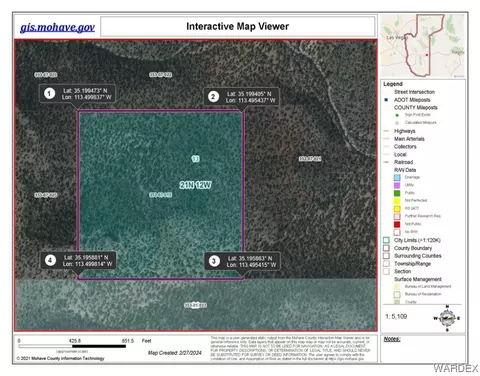Click the parcel label east of highlighted square
The width and height of the screenshot is (480, 376).
click(310, 159)
